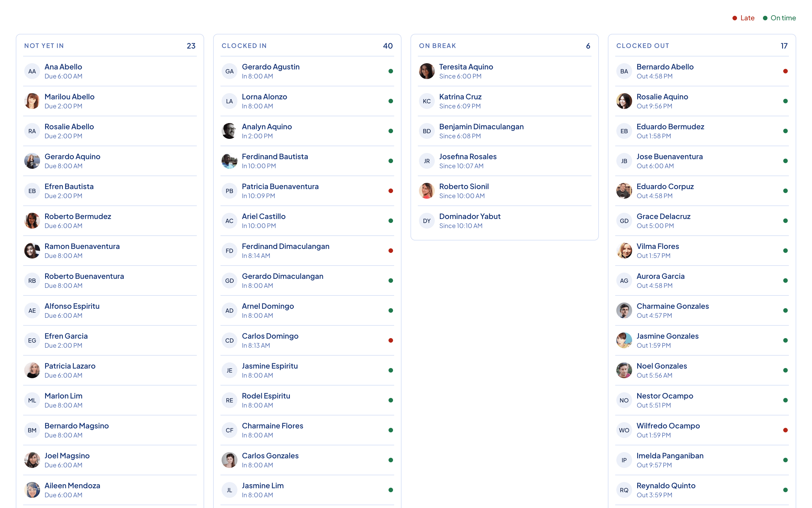
Task: Click the count 23 in Not Yet In
Action: [x=191, y=46]
